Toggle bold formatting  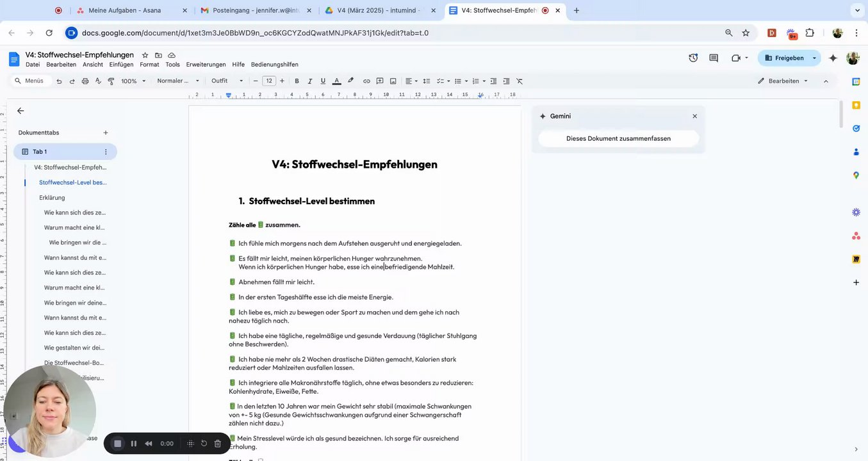[297, 81]
